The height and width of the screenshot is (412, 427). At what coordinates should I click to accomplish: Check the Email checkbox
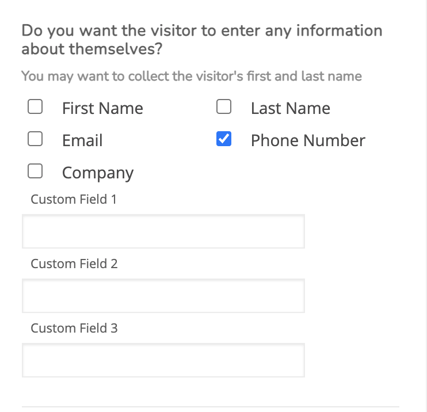point(35,139)
